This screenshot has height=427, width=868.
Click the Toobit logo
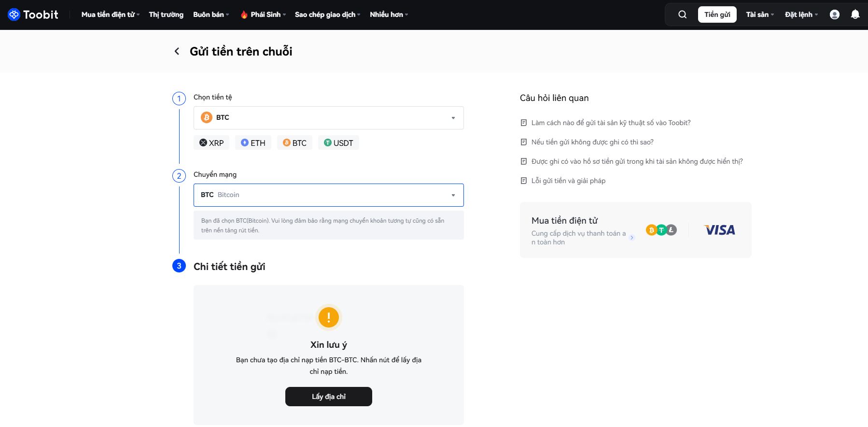(33, 14)
